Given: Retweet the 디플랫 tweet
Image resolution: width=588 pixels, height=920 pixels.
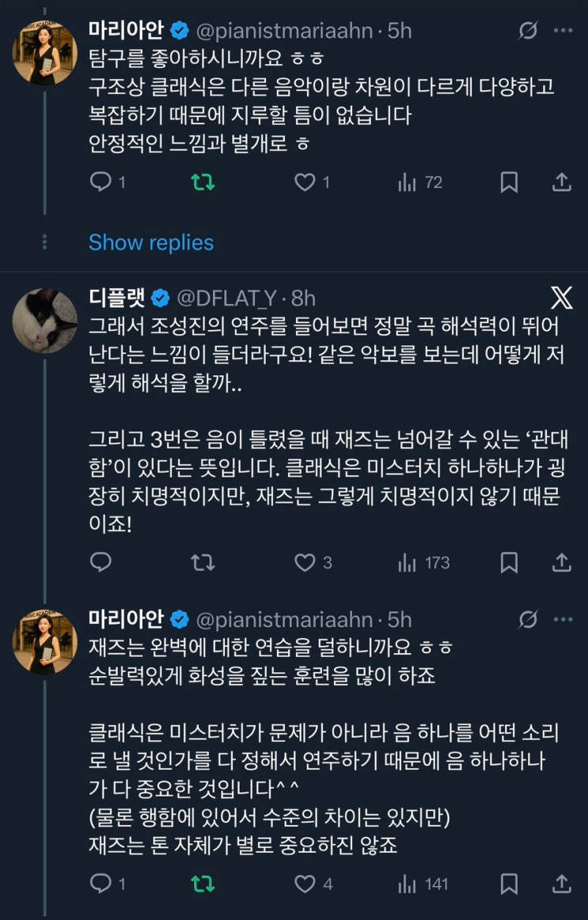Looking at the screenshot, I should coord(203,562).
